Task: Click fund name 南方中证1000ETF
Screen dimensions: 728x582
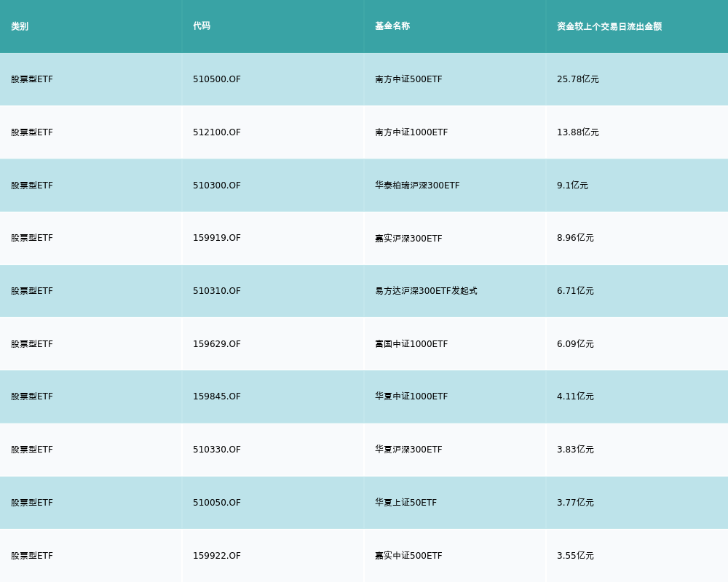Action: (411, 132)
